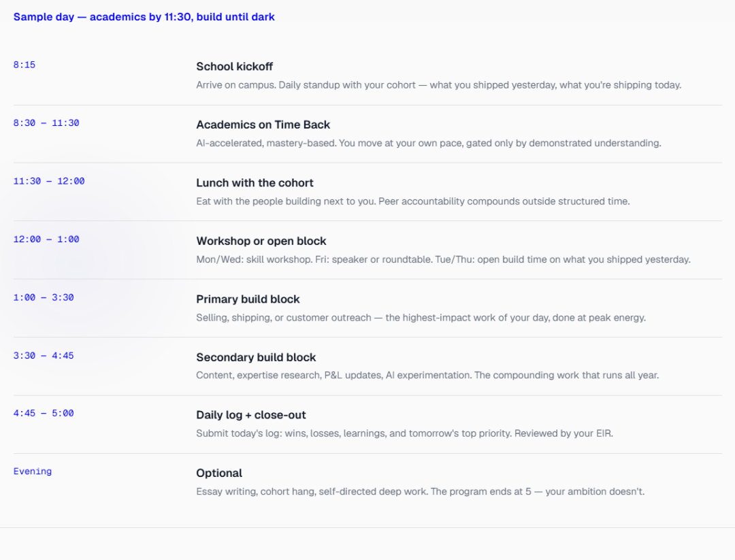Screen dimensions: 735x560
Task: Click the 1:00 – 3:30 time label
Action: 44,297
